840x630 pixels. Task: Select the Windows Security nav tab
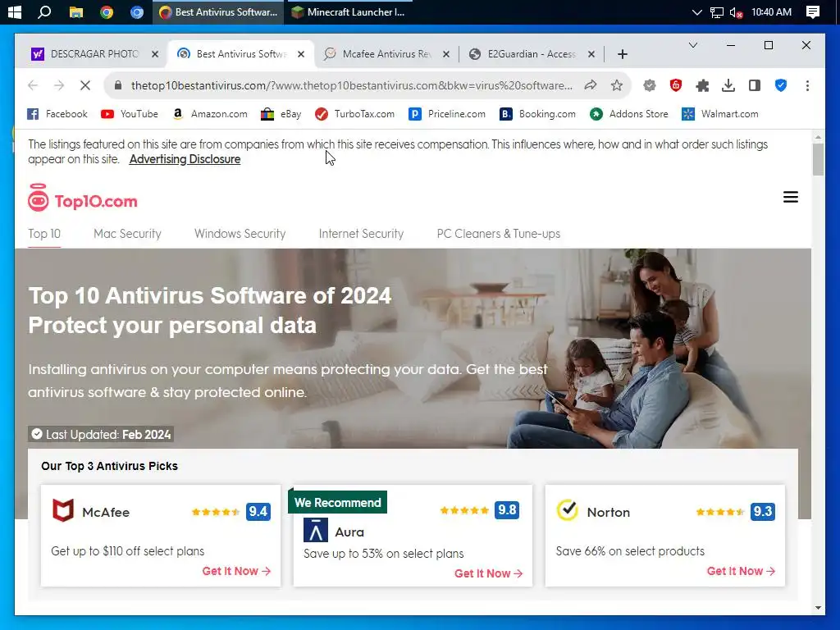coord(240,234)
